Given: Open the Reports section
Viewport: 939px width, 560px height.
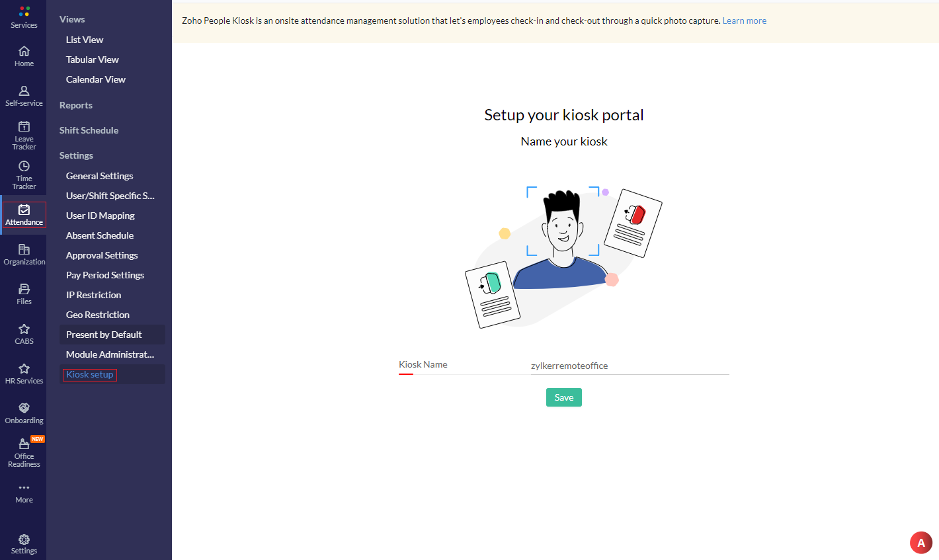Looking at the screenshot, I should [x=76, y=105].
